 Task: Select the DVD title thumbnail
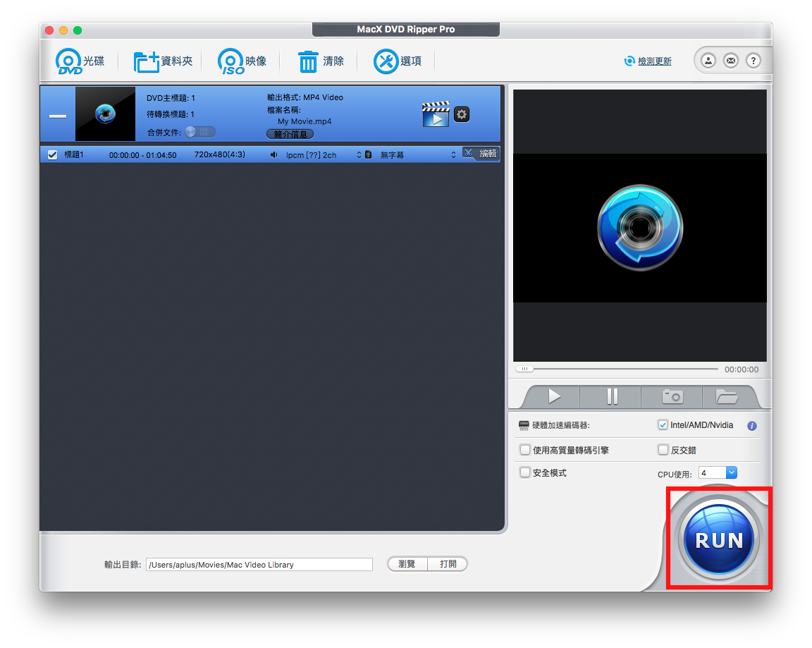[x=105, y=114]
